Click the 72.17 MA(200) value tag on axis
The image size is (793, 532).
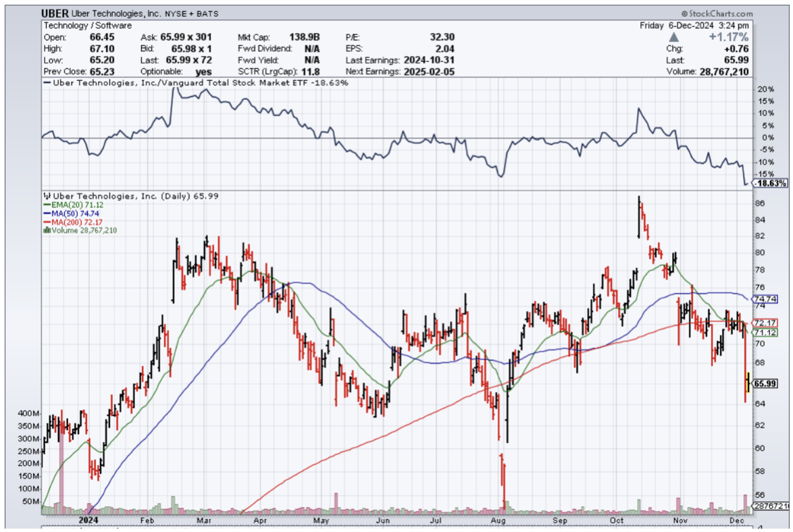[x=763, y=323]
